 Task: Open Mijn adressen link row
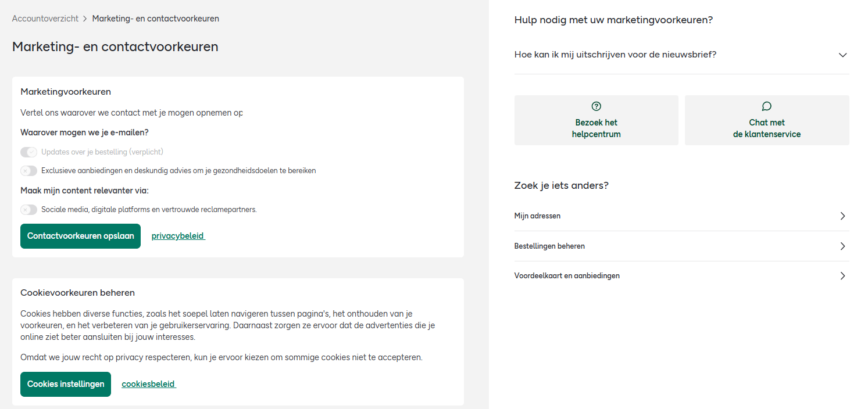[x=681, y=216]
